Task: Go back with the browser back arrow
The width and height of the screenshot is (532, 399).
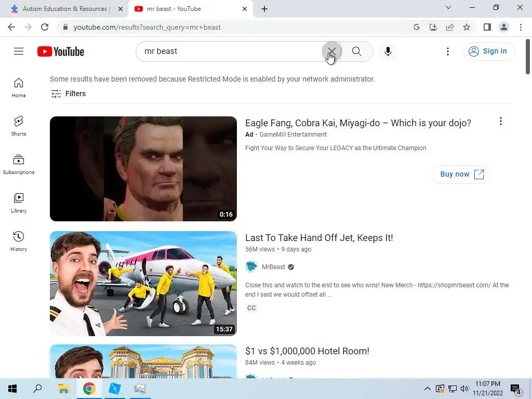Action: [x=11, y=27]
